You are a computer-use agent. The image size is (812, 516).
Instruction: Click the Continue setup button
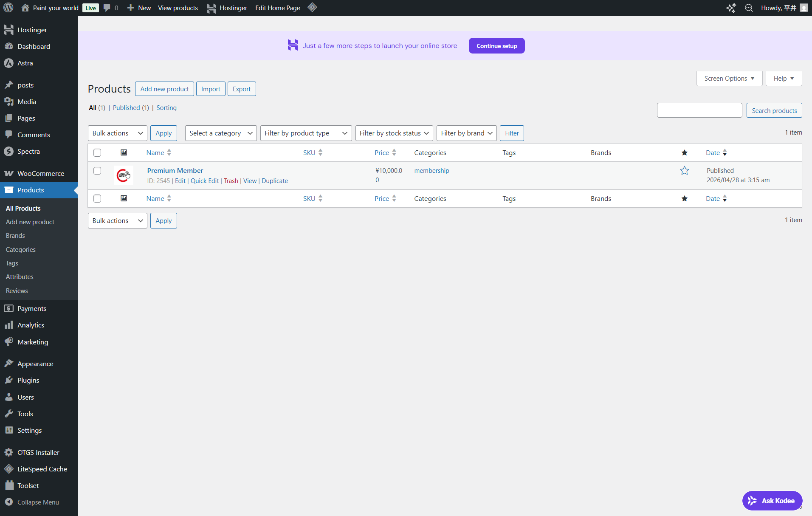[x=497, y=46]
